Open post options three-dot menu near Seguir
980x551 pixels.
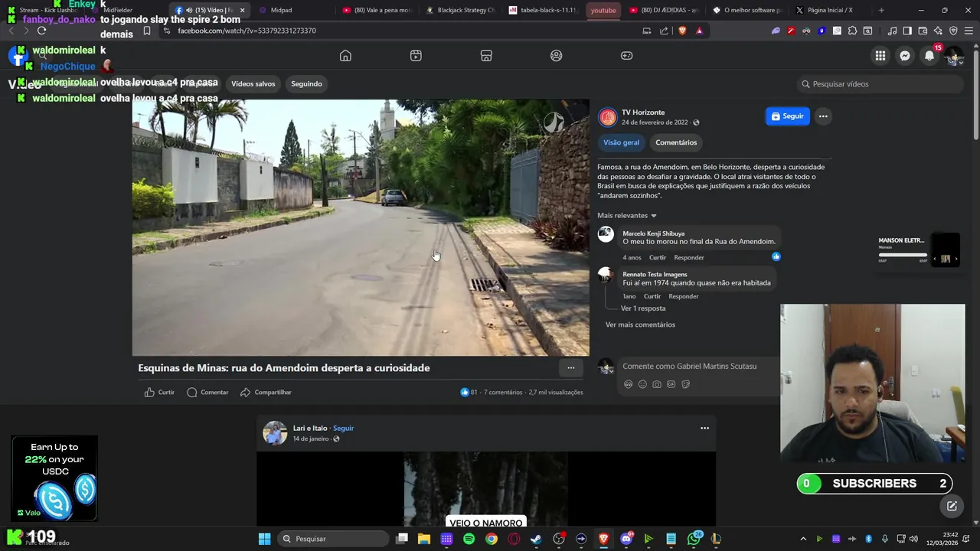click(x=823, y=116)
